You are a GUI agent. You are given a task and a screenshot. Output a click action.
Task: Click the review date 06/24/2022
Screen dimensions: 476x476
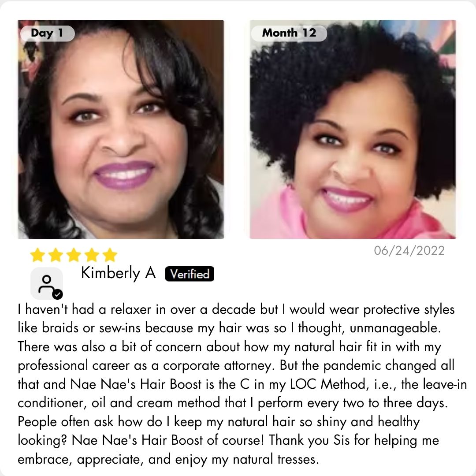click(x=409, y=251)
